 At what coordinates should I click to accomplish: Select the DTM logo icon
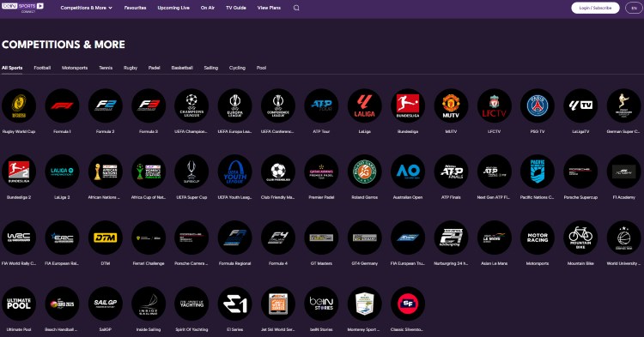coord(105,238)
